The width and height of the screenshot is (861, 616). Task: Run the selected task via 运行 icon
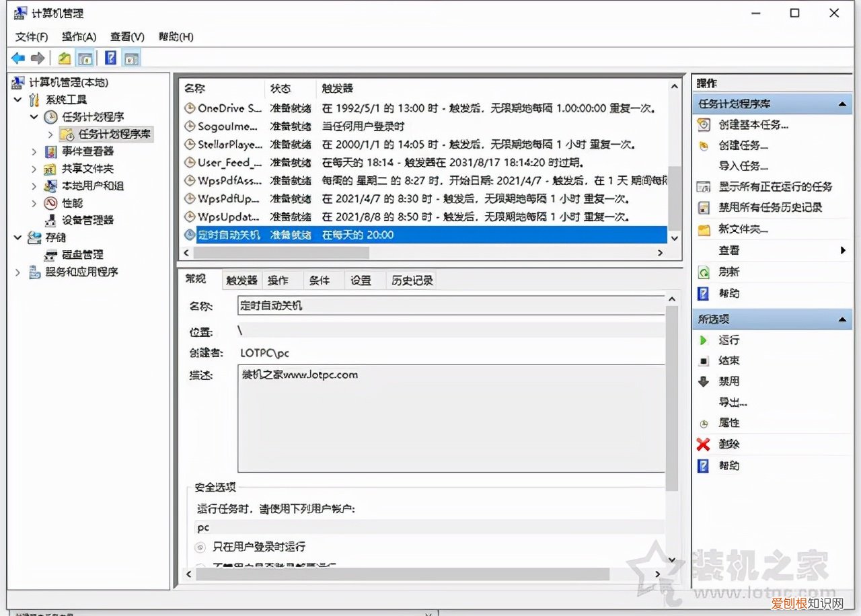click(702, 340)
